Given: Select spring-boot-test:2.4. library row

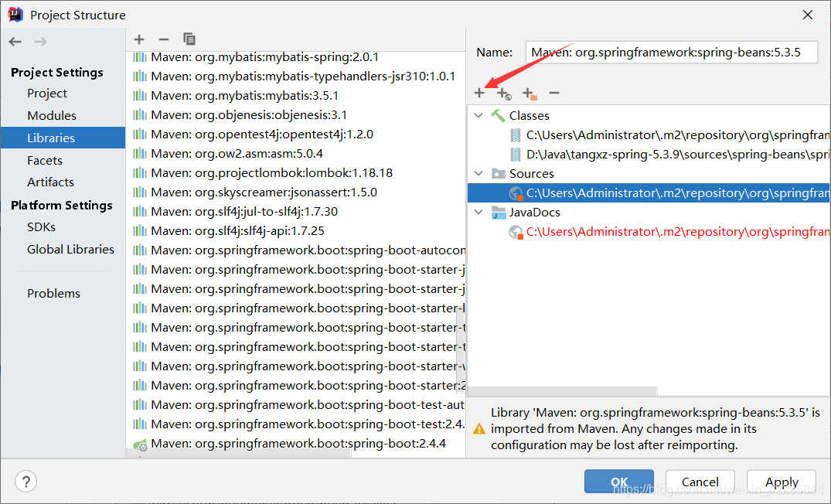Looking at the screenshot, I should (x=296, y=424).
